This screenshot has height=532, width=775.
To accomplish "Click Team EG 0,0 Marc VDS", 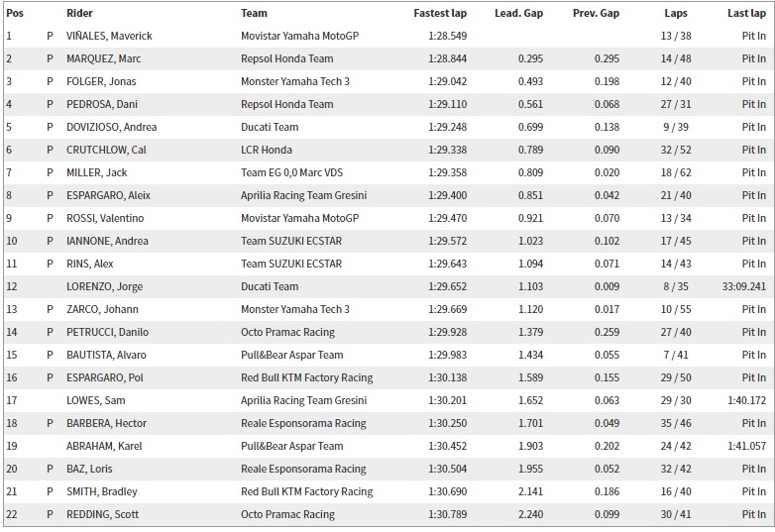I will (x=291, y=172).
